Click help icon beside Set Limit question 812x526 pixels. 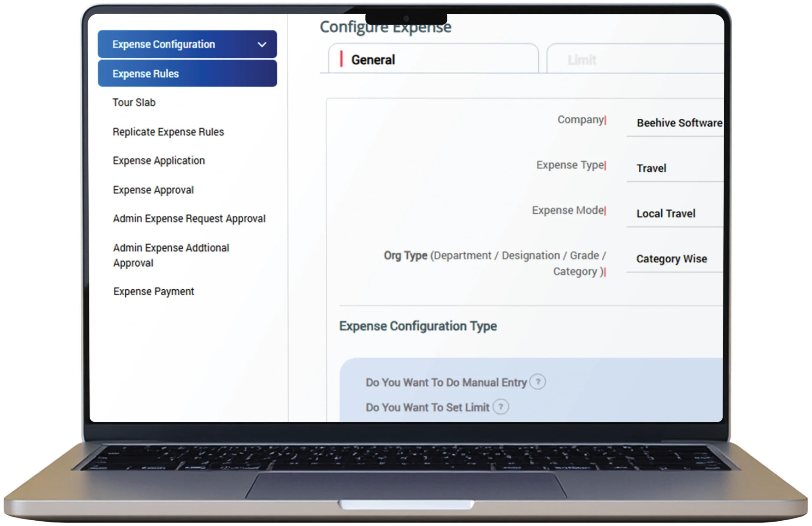(x=501, y=407)
